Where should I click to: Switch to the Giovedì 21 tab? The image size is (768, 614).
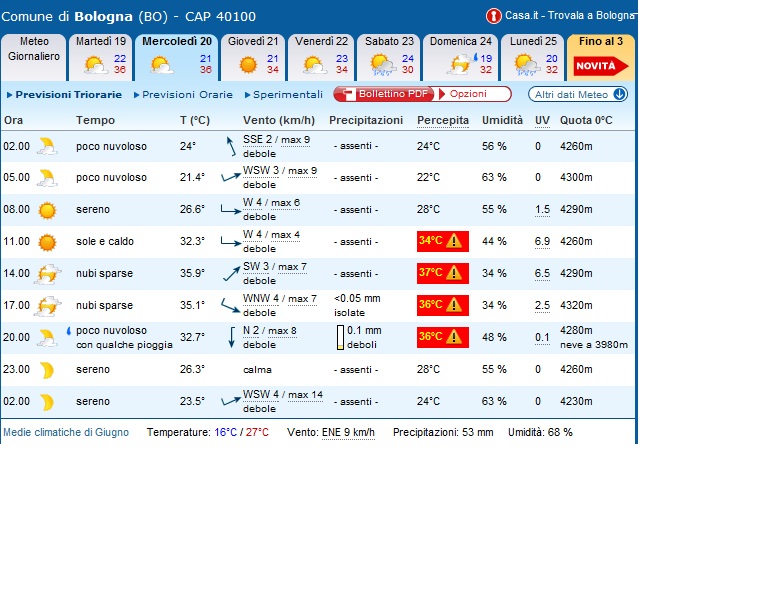pos(252,57)
